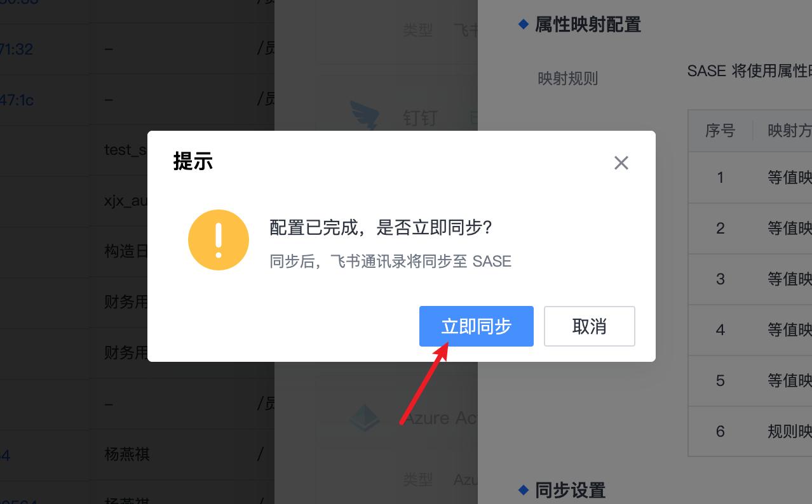The width and height of the screenshot is (812, 504).
Task: Click the blue diamond beside 同步设置
Action: point(524,489)
